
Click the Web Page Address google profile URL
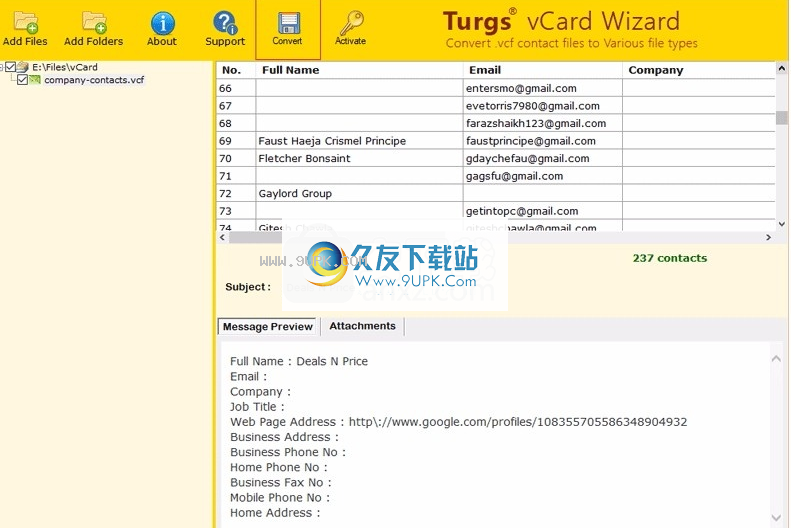tap(518, 422)
